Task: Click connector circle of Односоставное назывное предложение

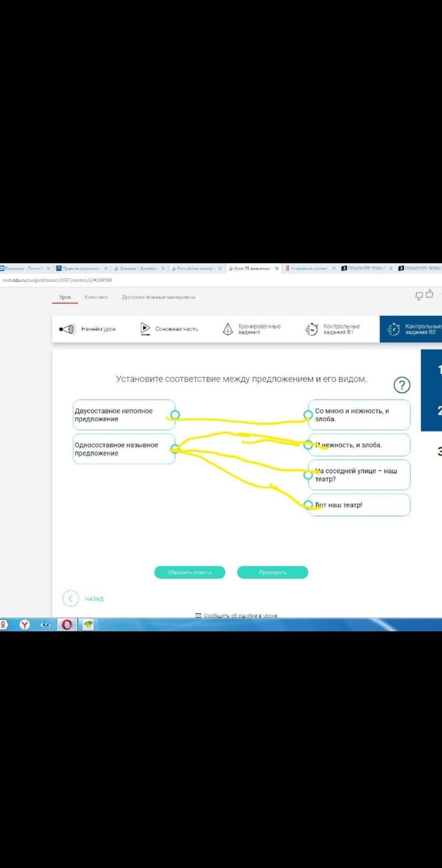Action: 175,449
